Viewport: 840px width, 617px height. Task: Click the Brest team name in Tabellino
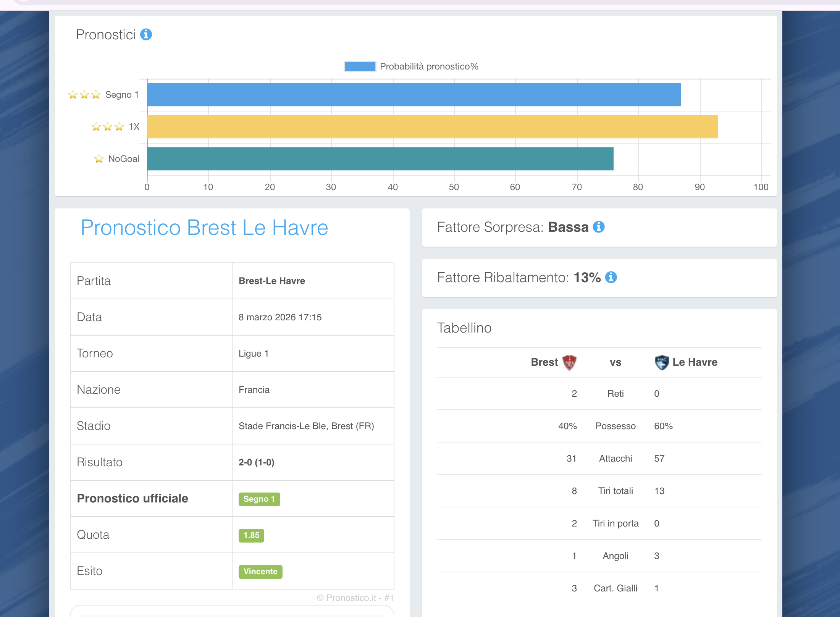544,362
